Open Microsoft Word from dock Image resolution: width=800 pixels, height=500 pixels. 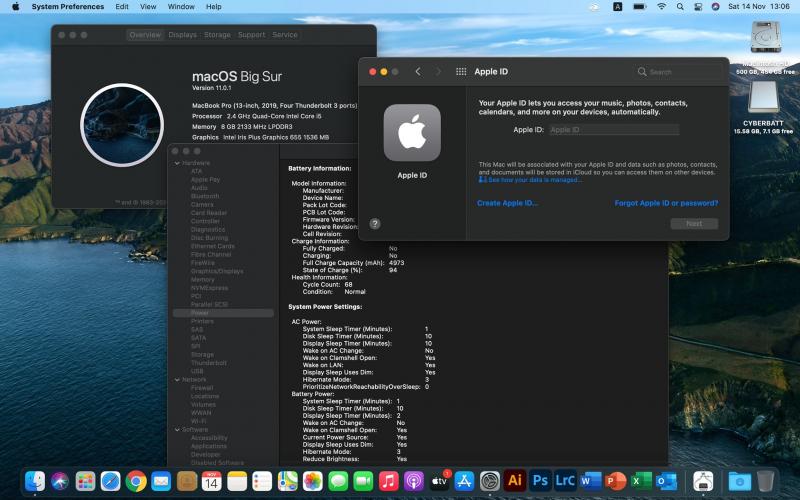(x=590, y=481)
